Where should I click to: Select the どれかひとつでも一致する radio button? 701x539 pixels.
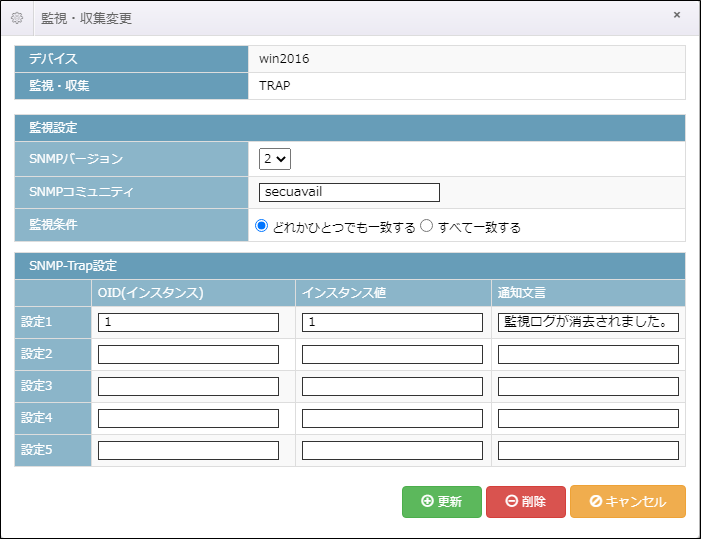point(262,226)
